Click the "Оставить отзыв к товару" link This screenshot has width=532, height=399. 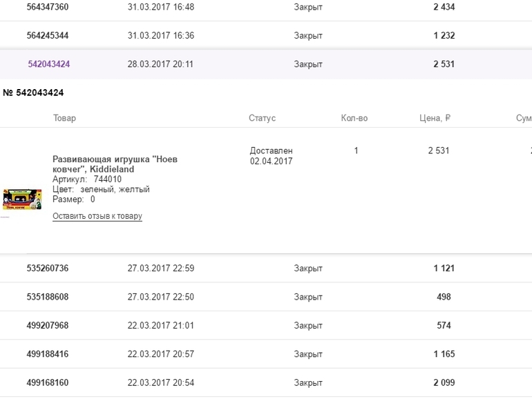[97, 216]
